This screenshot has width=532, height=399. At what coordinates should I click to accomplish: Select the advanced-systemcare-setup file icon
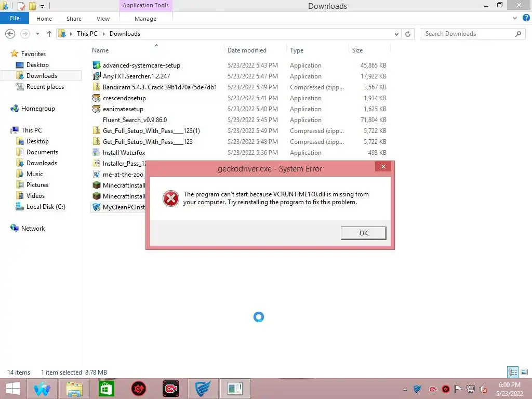point(96,65)
